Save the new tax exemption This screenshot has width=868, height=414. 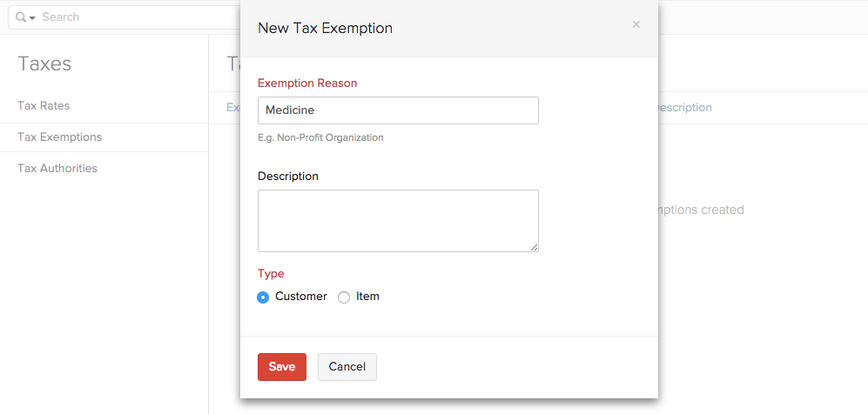pyautogui.click(x=282, y=366)
